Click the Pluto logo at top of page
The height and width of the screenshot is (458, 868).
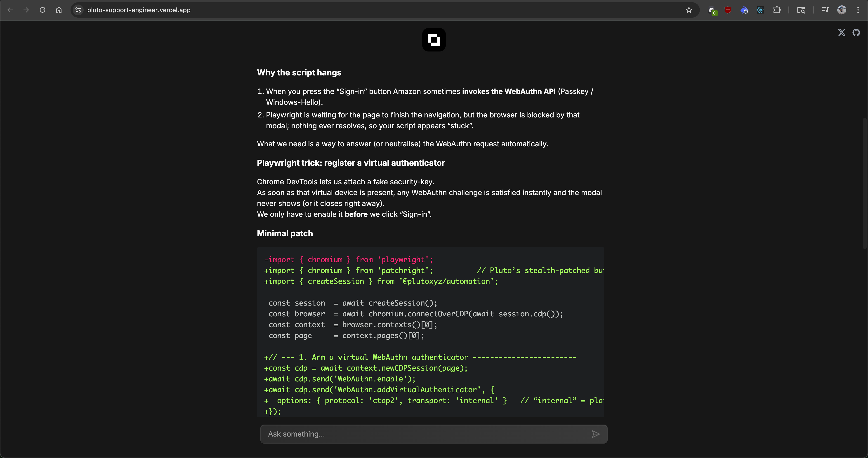click(434, 39)
